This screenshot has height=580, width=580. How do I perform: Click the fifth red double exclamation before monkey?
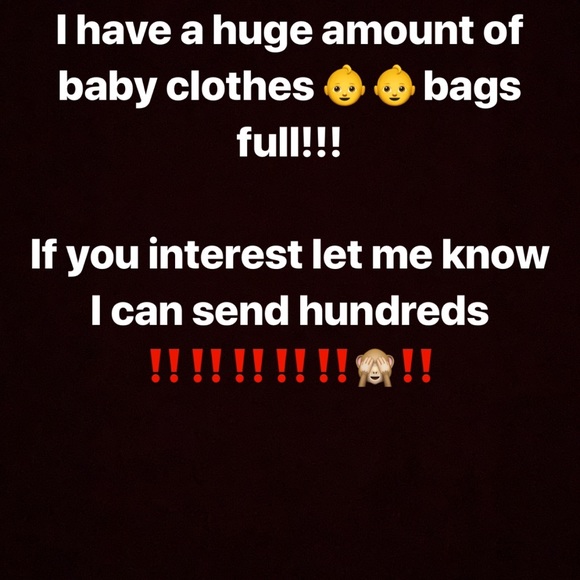[333, 365]
